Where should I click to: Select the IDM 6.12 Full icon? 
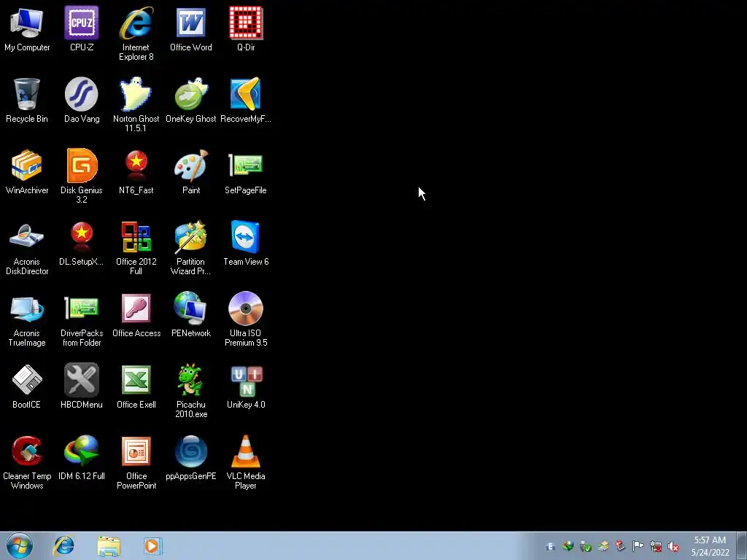tap(82, 457)
